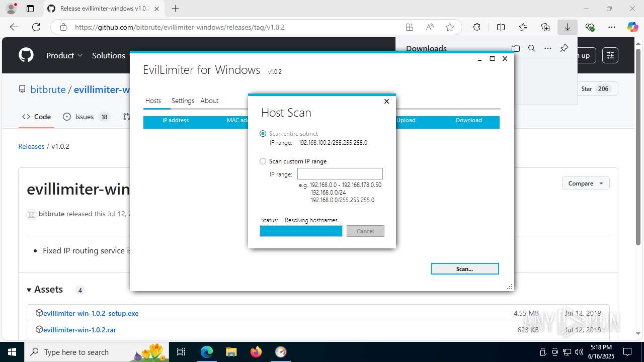Open the Favorites list icon
This screenshot has width=644, height=362.
tap(523, 27)
